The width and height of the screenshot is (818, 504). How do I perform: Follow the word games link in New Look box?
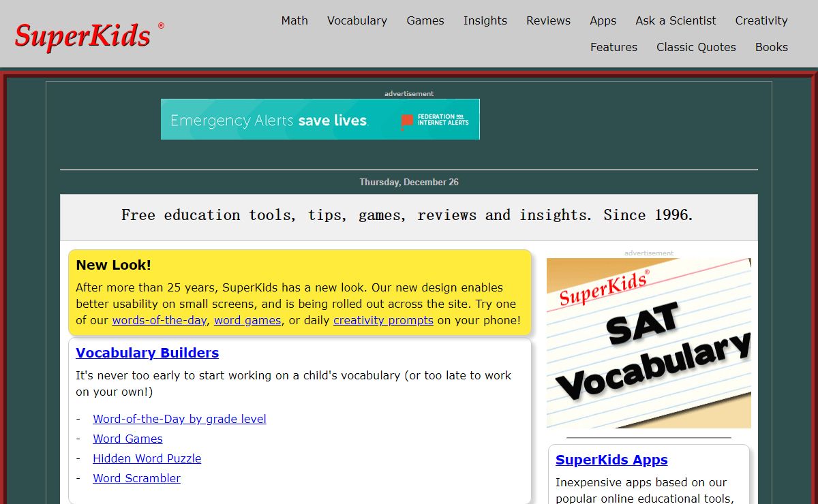(247, 320)
